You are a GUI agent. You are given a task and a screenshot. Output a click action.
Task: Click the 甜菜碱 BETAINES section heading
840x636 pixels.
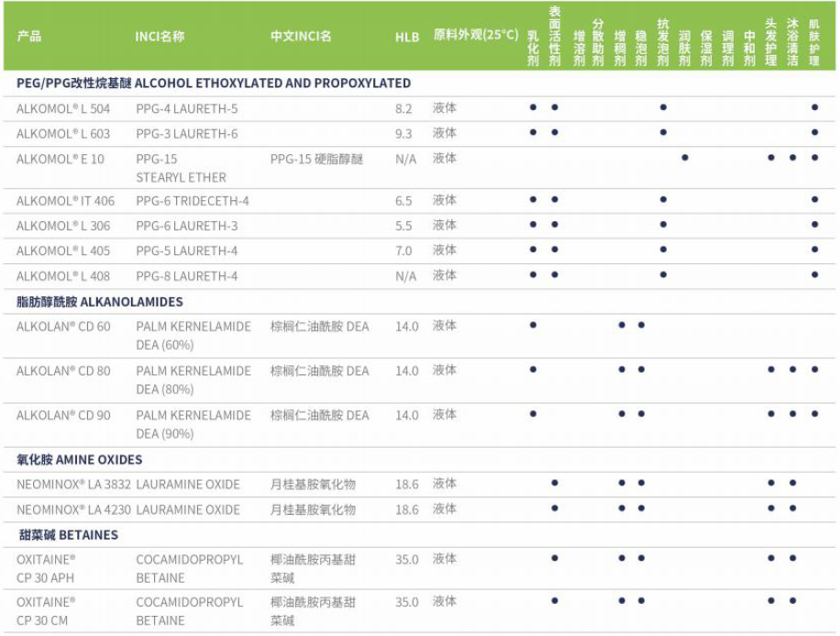(69, 535)
